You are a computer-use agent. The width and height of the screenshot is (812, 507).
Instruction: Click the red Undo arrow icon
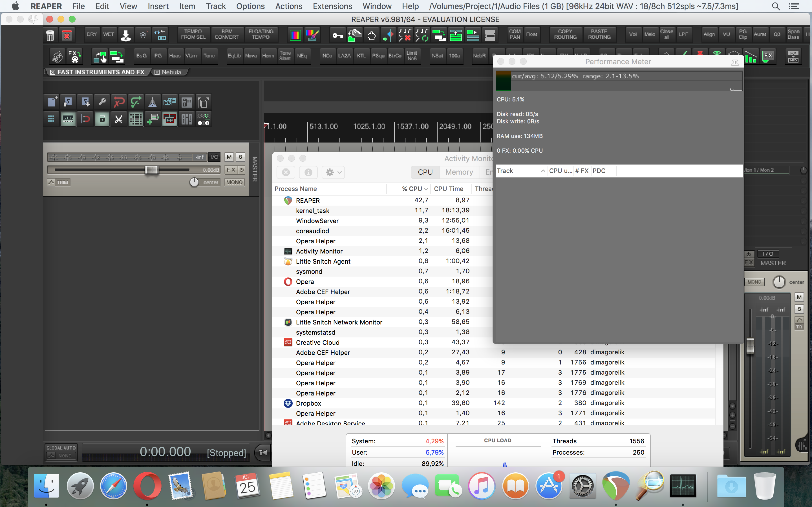[x=119, y=102]
